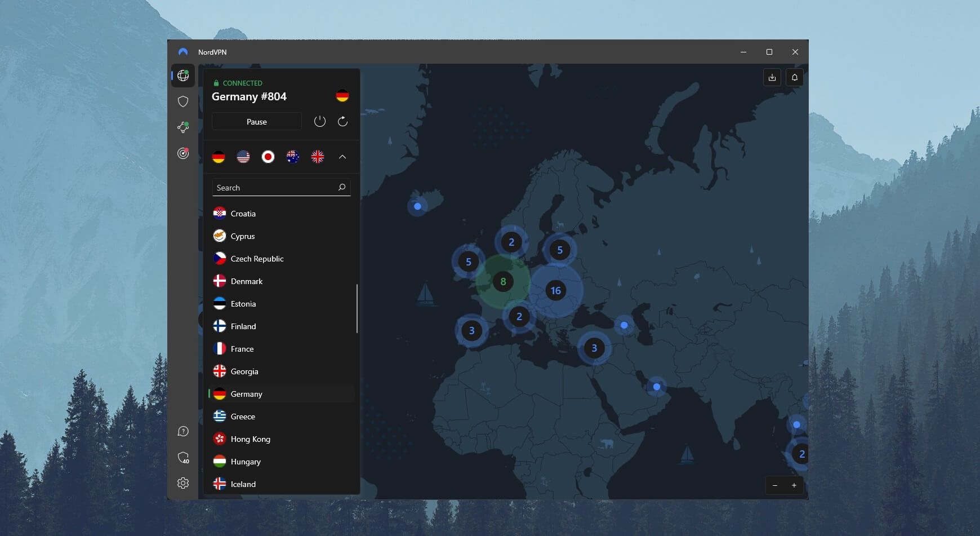Click the Georgia map server dot

[x=624, y=325]
